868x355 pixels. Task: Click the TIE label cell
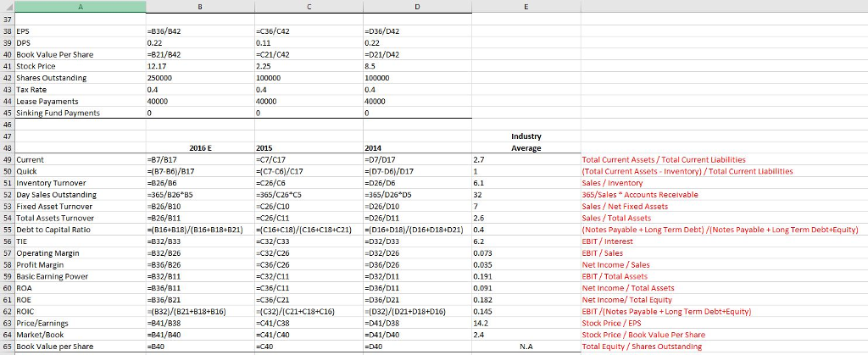[81, 241]
